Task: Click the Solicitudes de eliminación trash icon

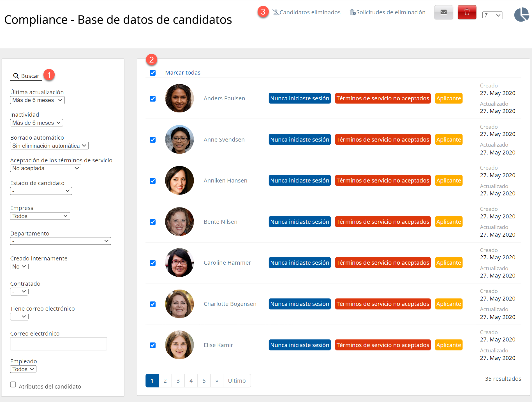Action: (x=352, y=12)
